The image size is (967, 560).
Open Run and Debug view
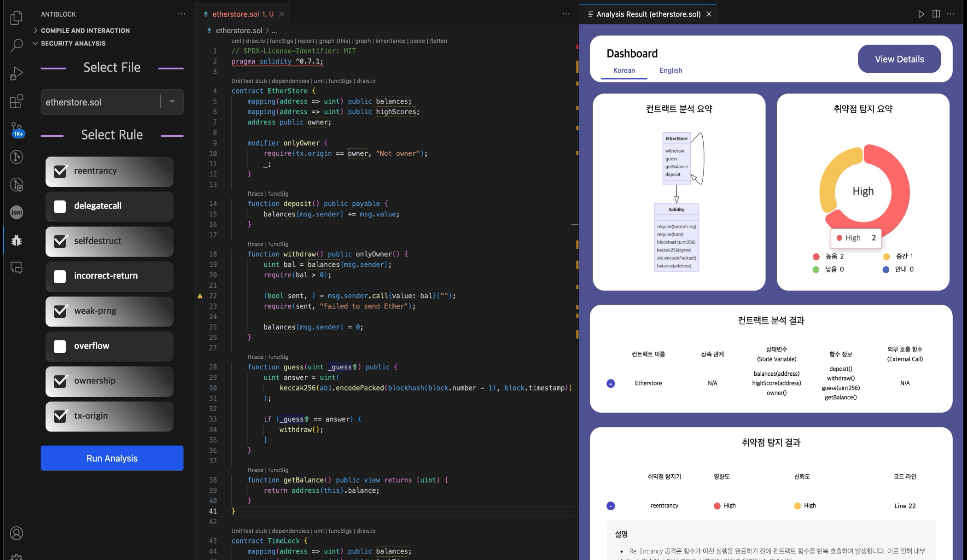[16, 74]
